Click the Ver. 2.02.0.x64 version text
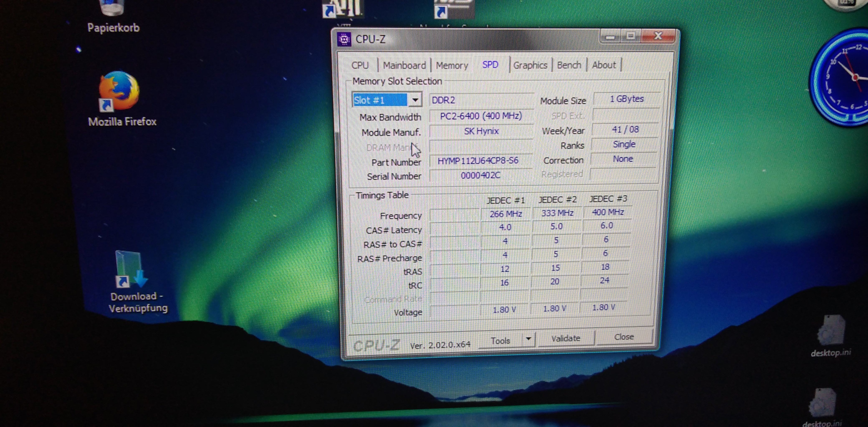868x427 pixels. point(440,345)
